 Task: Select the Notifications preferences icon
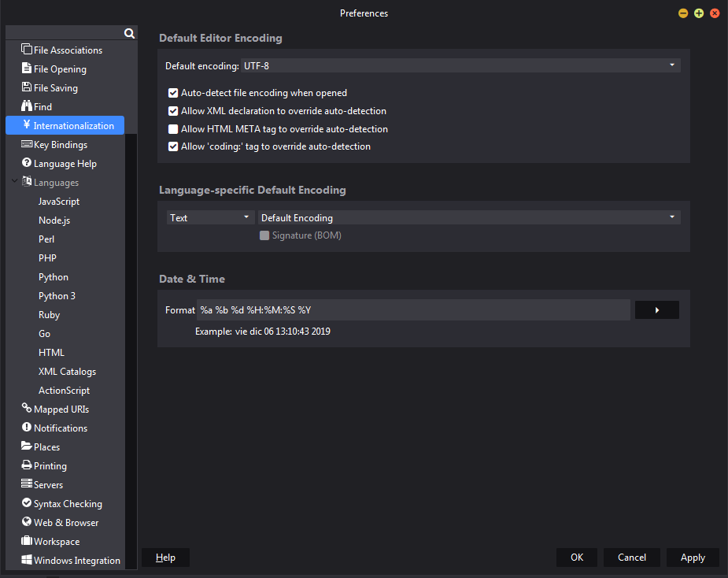pyautogui.click(x=25, y=428)
